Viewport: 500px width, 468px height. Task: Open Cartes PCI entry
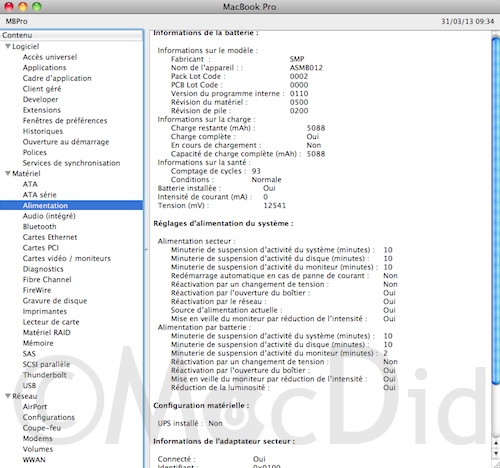(x=41, y=248)
